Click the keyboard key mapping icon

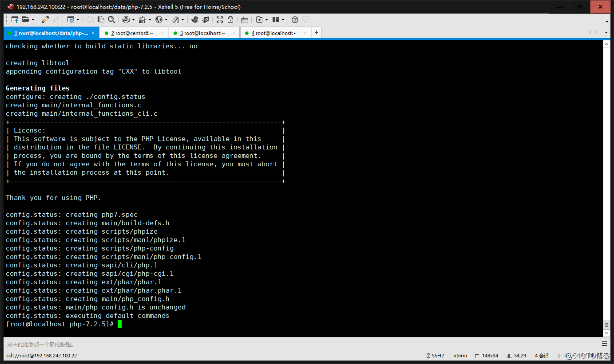[245, 20]
